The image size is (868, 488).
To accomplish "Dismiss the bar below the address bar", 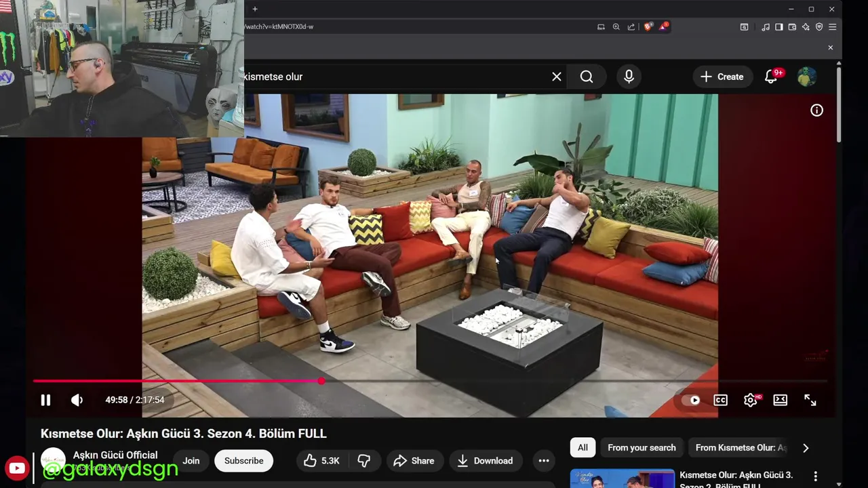I will coord(830,47).
